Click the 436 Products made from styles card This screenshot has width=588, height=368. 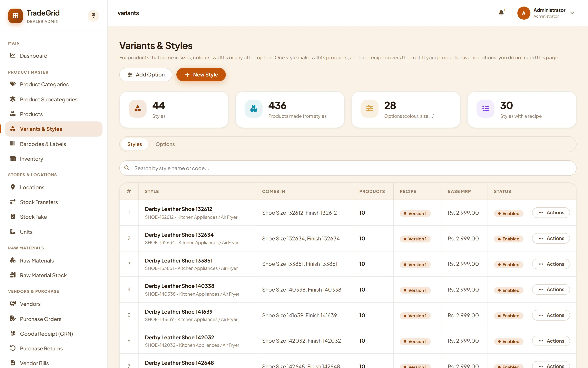[x=290, y=110]
